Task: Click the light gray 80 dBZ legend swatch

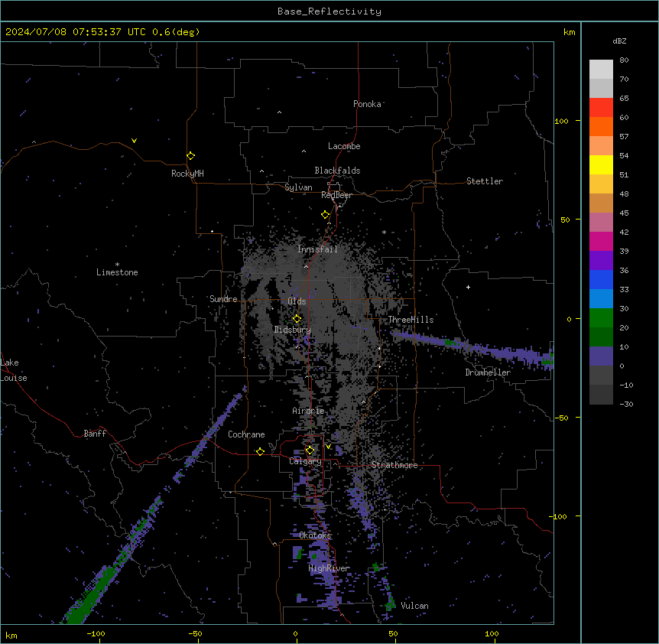Action: [601, 70]
